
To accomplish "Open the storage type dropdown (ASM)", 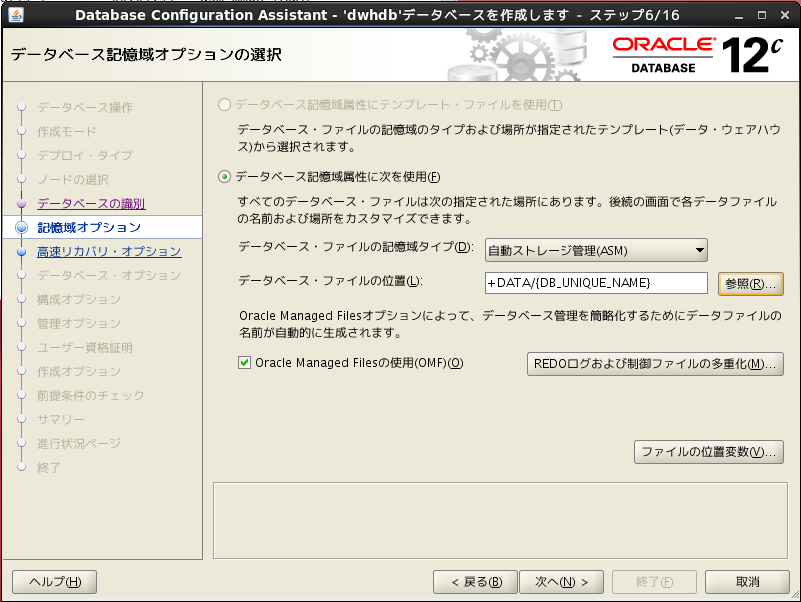I will (596, 250).
